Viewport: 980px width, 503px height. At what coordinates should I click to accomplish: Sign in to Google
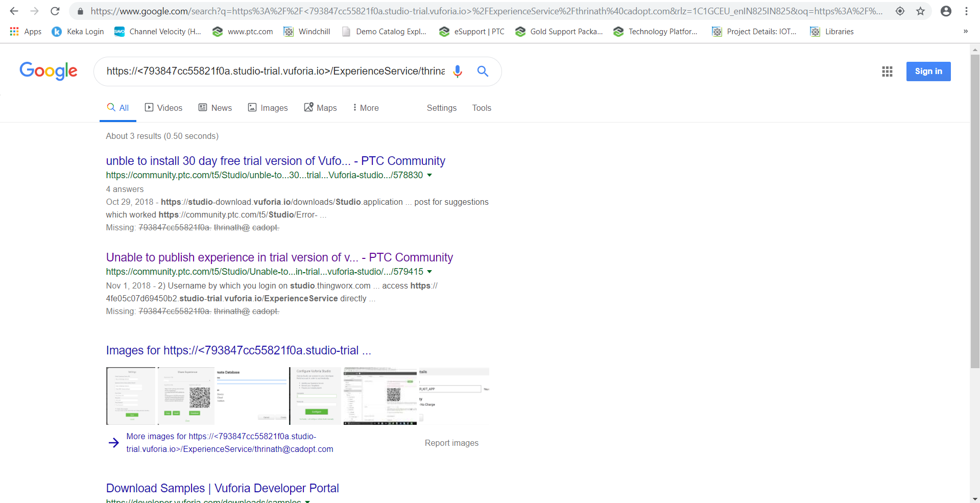tap(928, 71)
